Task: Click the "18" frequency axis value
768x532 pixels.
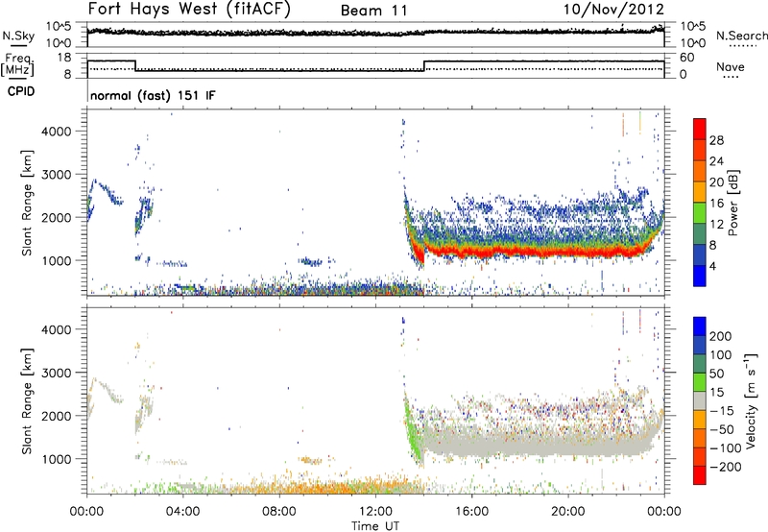Action: point(64,58)
